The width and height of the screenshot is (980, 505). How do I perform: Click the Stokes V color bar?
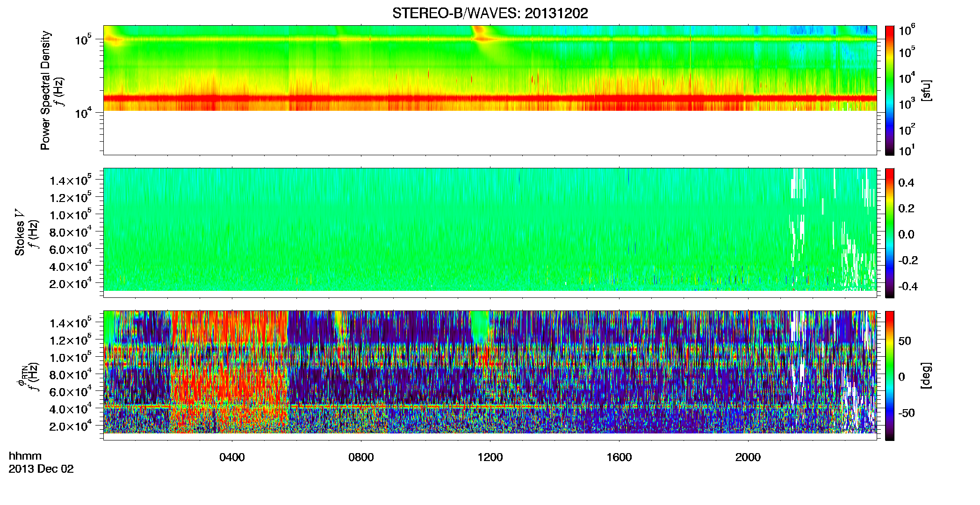pos(890,233)
